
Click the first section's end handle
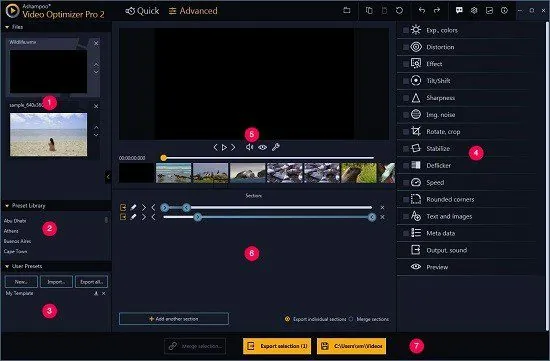(x=187, y=208)
